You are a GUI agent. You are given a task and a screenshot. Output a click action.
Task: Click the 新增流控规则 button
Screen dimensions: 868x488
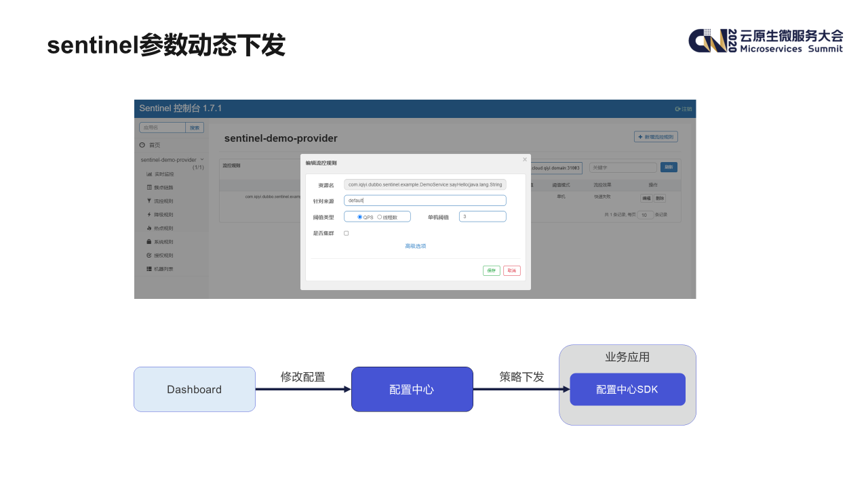pyautogui.click(x=656, y=137)
